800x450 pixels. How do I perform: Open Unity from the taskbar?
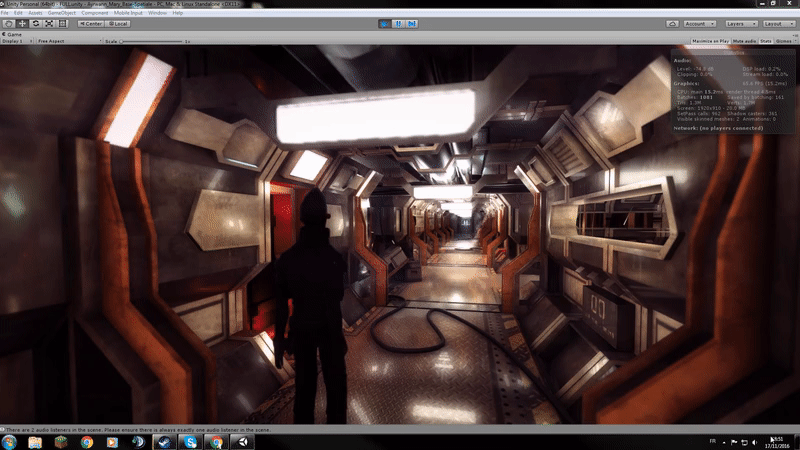coord(243,442)
